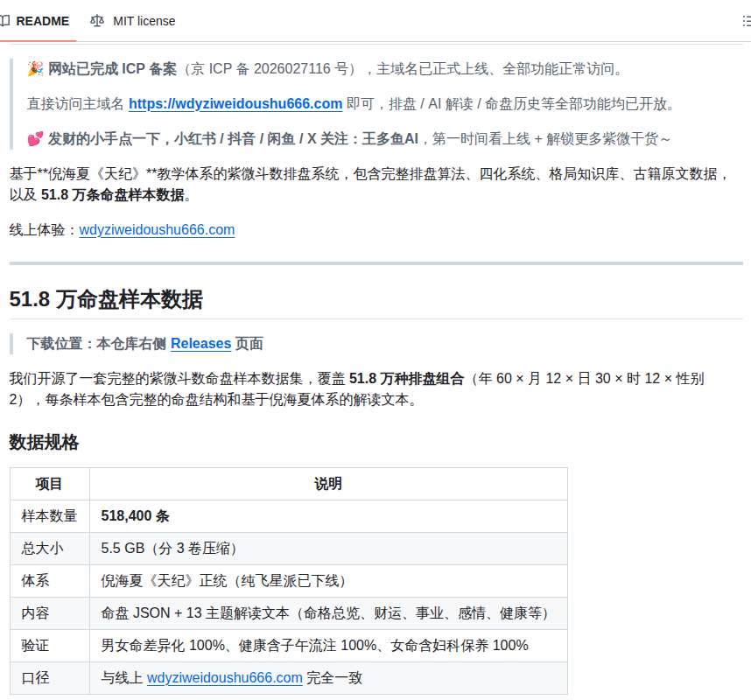This screenshot has width=751, height=700.
Task: Open the wdyziweidoushu666.com link after 线上体验
Action: [x=157, y=230]
